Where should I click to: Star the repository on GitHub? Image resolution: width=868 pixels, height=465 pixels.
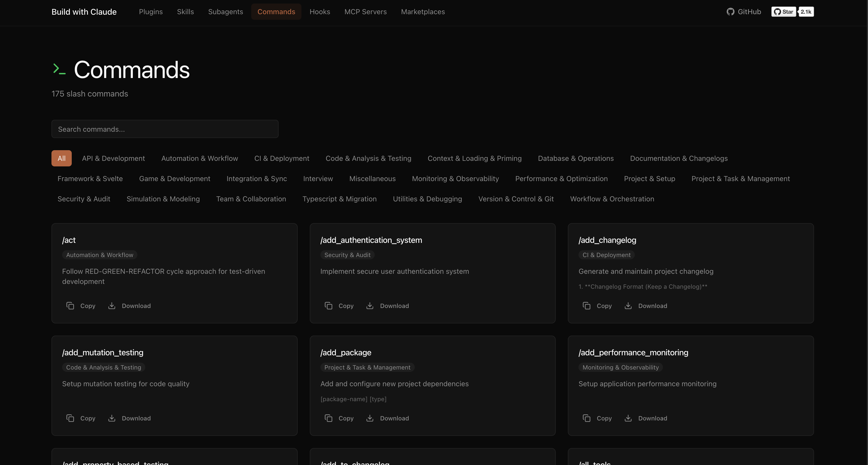pyautogui.click(x=783, y=11)
